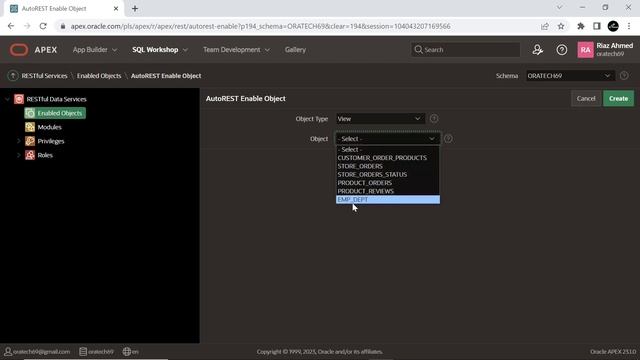
Task: Click the language globe icon in footer
Action: pyautogui.click(x=127, y=351)
